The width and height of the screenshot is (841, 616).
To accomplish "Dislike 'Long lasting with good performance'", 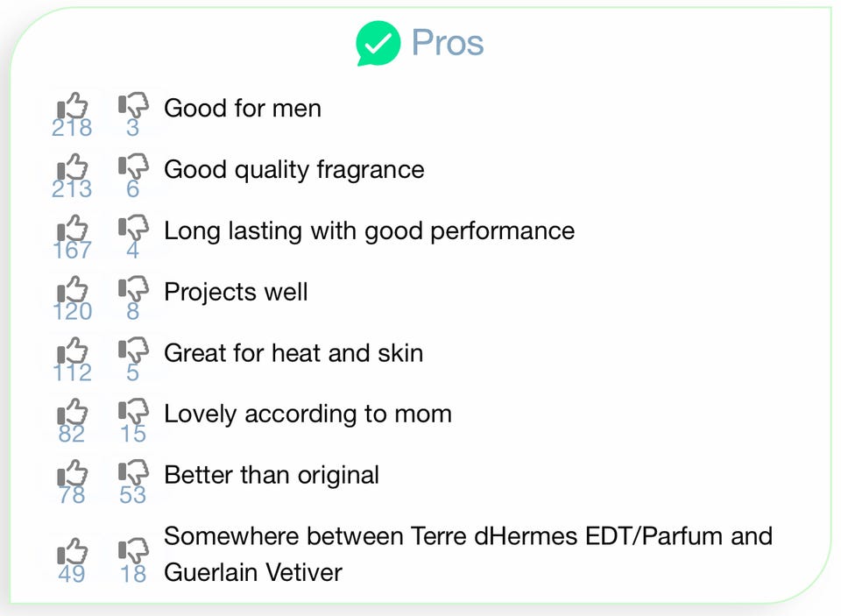I will pos(133,230).
